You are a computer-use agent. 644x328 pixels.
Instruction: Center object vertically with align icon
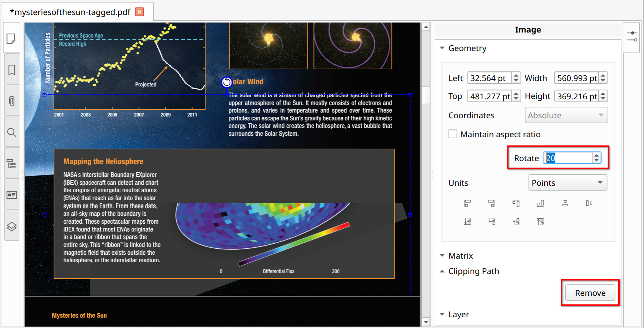click(x=589, y=203)
